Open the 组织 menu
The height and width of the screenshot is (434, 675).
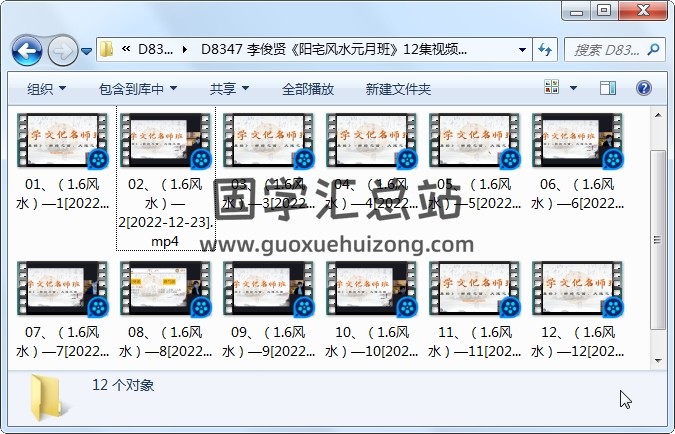click(46, 89)
